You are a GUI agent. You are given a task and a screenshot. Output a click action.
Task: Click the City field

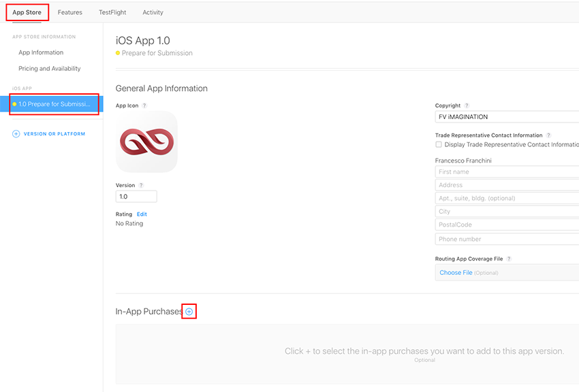click(x=507, y=212)
